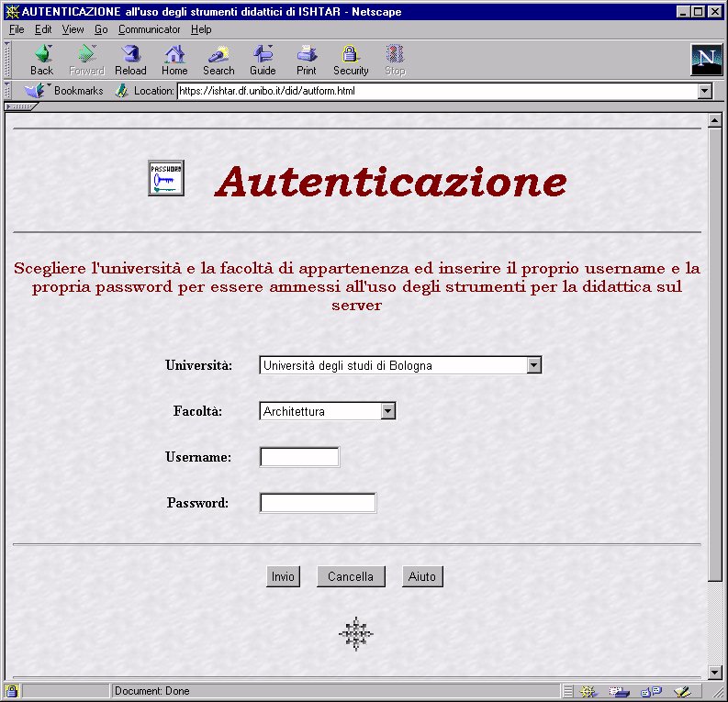Click the scroll down arrow
Image resolution: width=728 pixels, height=702 pixels.
715,672
